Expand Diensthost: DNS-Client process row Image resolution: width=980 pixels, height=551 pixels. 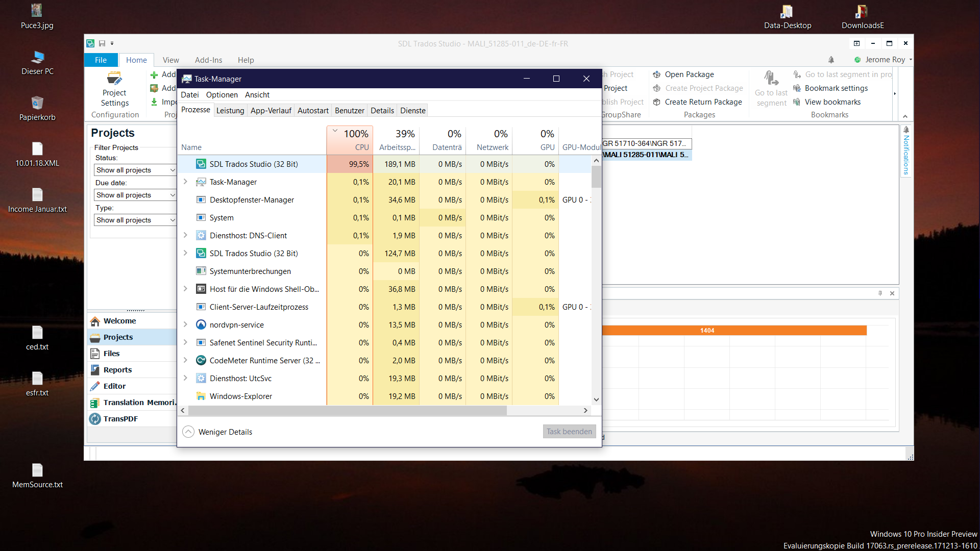(x=185, y=235)
